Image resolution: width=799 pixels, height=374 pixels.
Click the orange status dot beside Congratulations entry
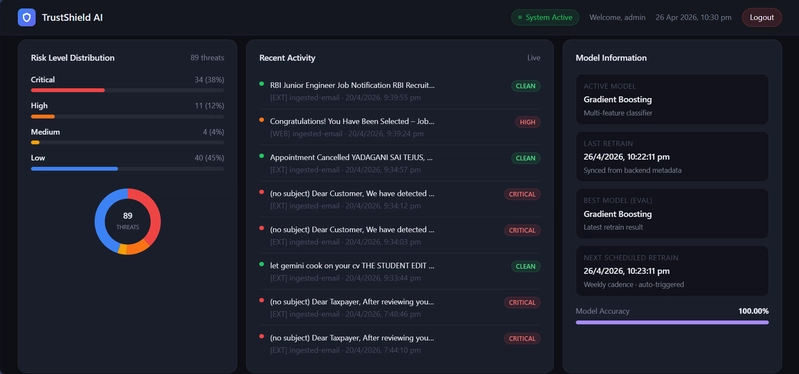(x=261, y=120)
